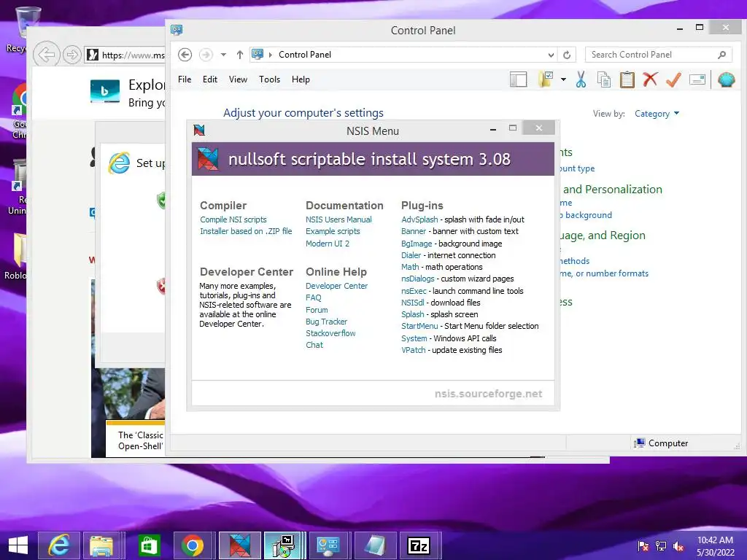Click the clipboard Paste icon in Control Panel

pyautogui.click(x=627, y=79)
